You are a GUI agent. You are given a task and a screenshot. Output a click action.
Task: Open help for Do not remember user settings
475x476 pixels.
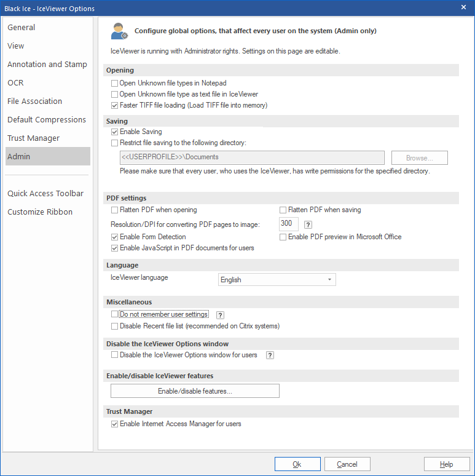220,315
